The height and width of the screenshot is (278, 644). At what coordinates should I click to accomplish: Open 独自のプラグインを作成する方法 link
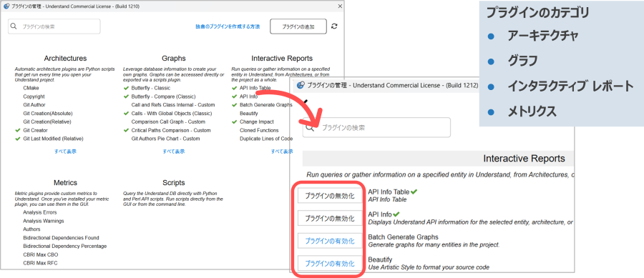(x=228, y=26)
